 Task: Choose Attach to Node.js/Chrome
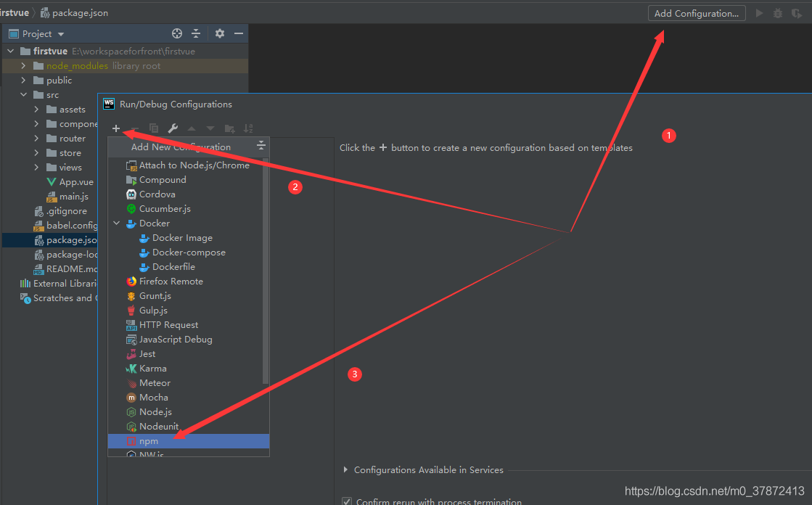click(189, 165)
